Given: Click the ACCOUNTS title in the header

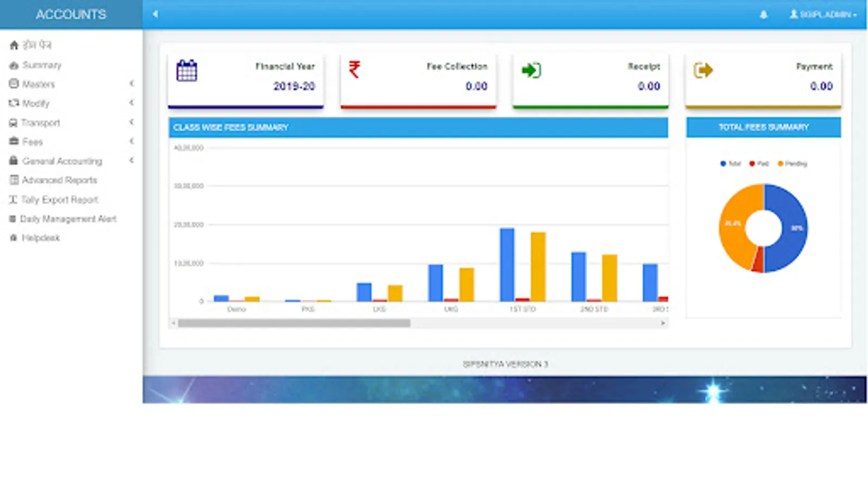Looking at the screenshot, I should point(71,15).
